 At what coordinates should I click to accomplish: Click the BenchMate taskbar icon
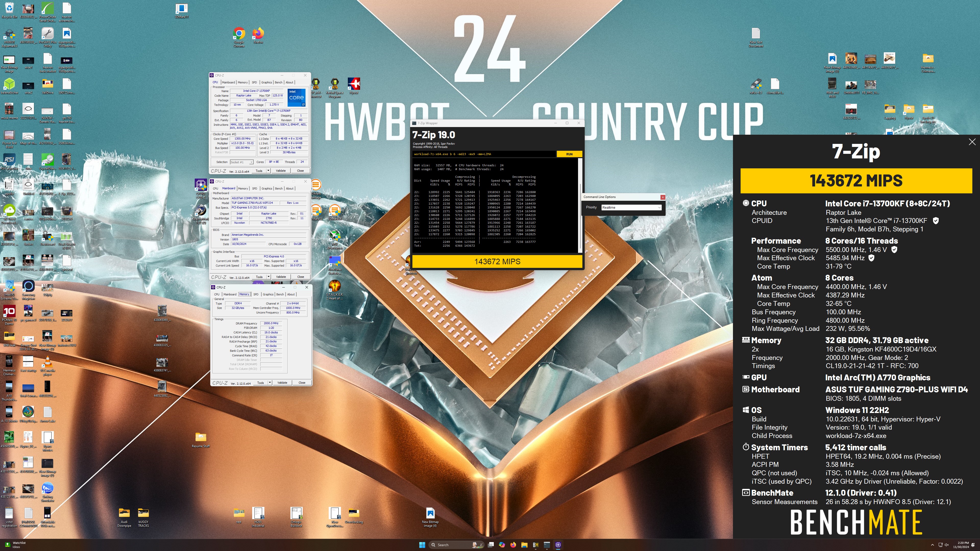(x=536, y=545)
